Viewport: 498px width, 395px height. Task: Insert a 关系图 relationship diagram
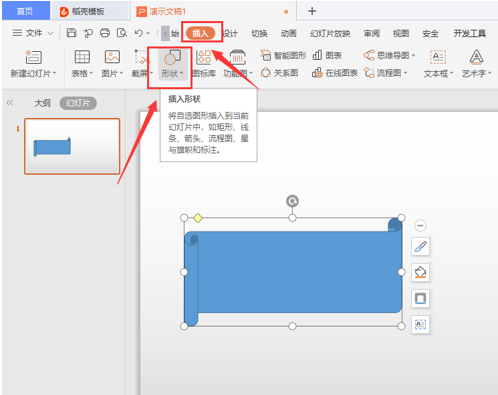pyautogui.click(x=279, y=73)
